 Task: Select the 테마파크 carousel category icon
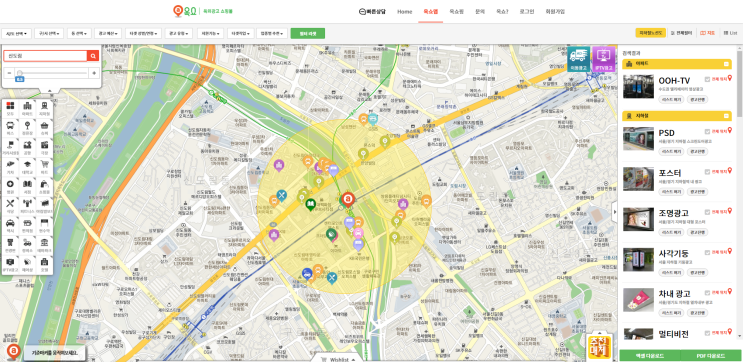pyautogui.click(x=45, y=244)
